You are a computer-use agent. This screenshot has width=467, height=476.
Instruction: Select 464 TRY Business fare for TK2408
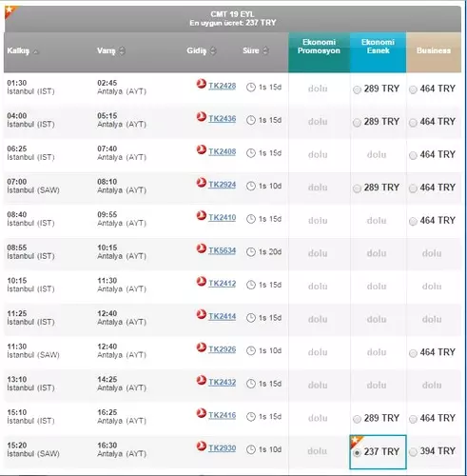[x=413, y=155]
